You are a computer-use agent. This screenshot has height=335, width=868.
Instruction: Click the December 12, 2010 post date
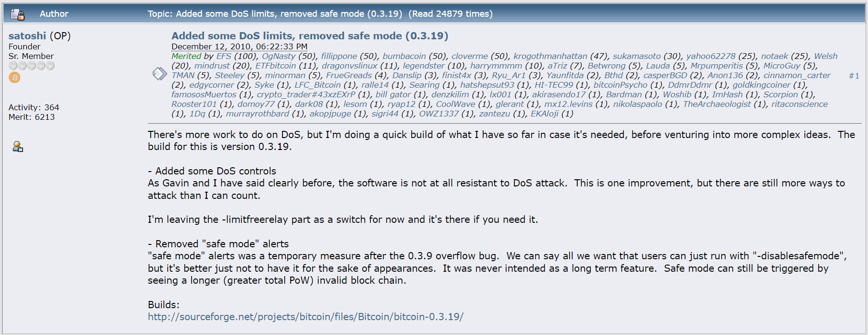239,46
